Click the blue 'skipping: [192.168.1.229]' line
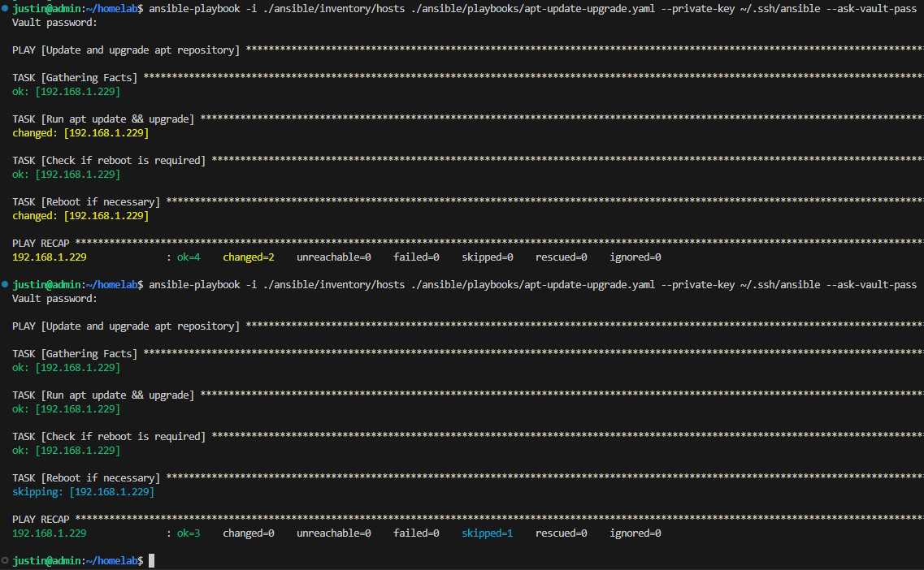The image size is (924, 570). point(83,492)
